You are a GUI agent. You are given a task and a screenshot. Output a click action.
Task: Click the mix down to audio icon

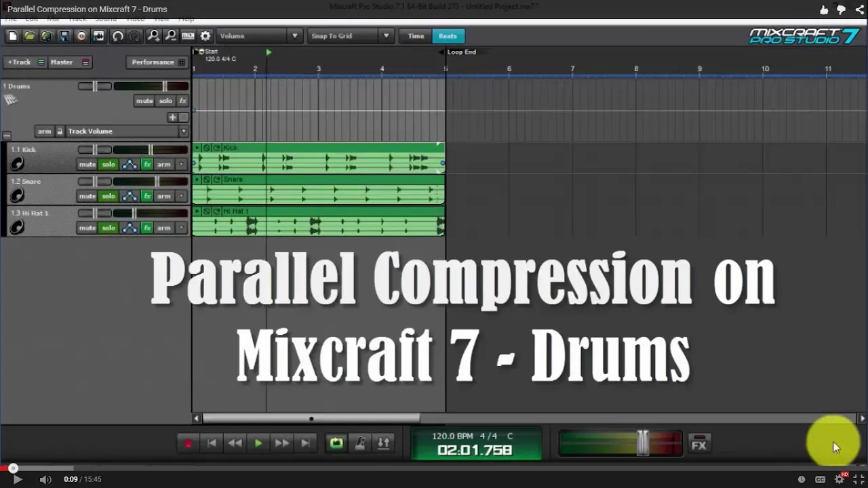[x=99, y=36]
